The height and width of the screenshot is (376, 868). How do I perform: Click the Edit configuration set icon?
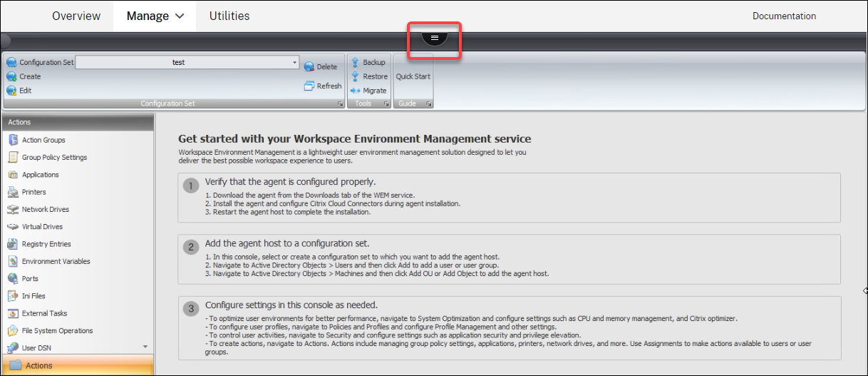coord(11,91)
